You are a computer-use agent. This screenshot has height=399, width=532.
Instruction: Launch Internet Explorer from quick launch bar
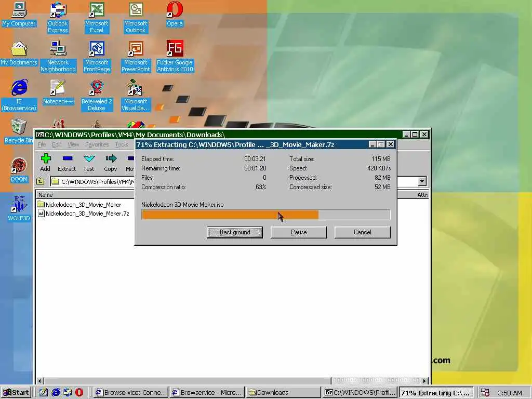(56, 393)
